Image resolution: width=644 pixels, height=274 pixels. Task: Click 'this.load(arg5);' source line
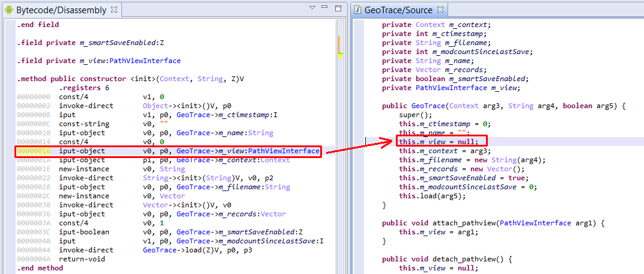432,196
